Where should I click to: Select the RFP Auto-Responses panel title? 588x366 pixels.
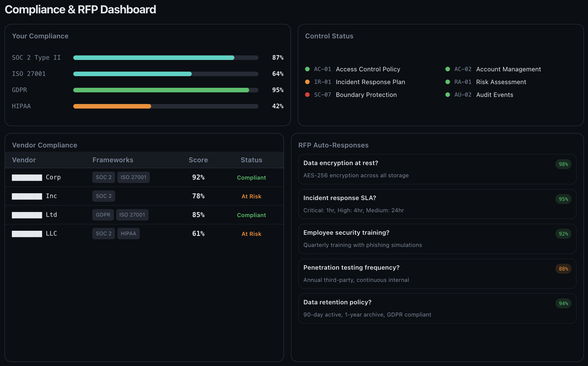click(333, 145)
